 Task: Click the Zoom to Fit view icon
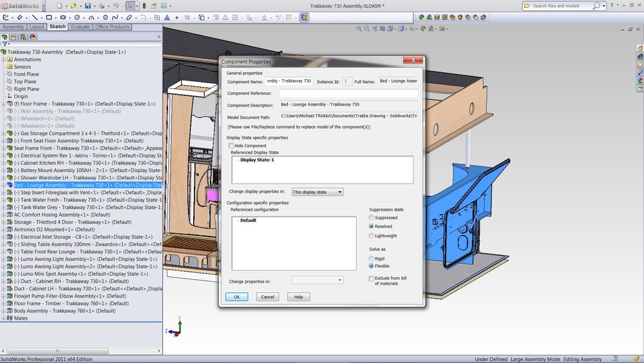point(360,29)
